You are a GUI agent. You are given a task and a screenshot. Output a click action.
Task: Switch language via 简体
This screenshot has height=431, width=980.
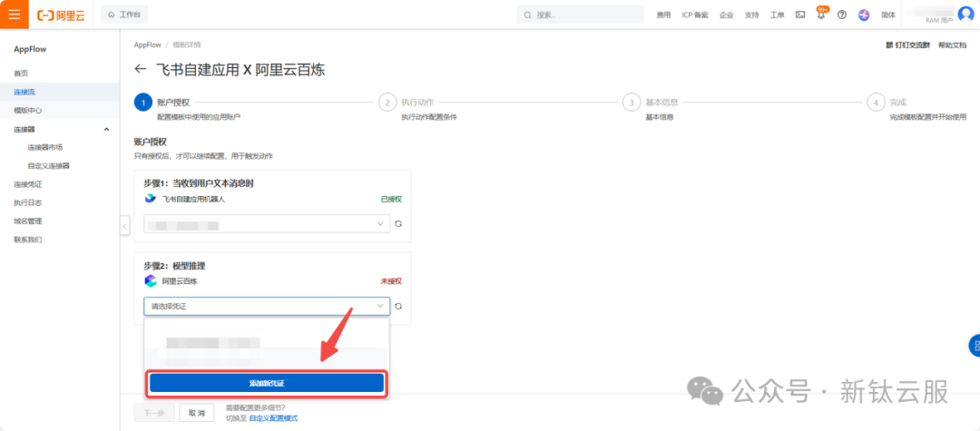[x=887, y=15]
